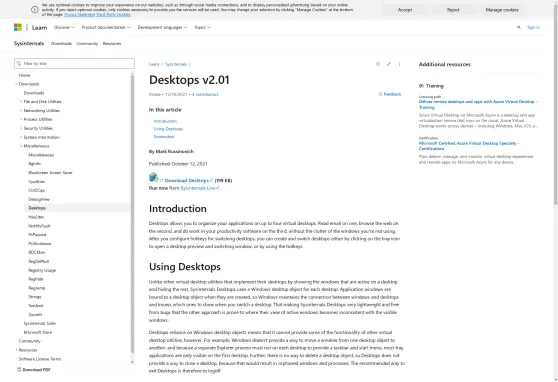
Task: Open the Topics dropdown menu
Action: point(202,27)
